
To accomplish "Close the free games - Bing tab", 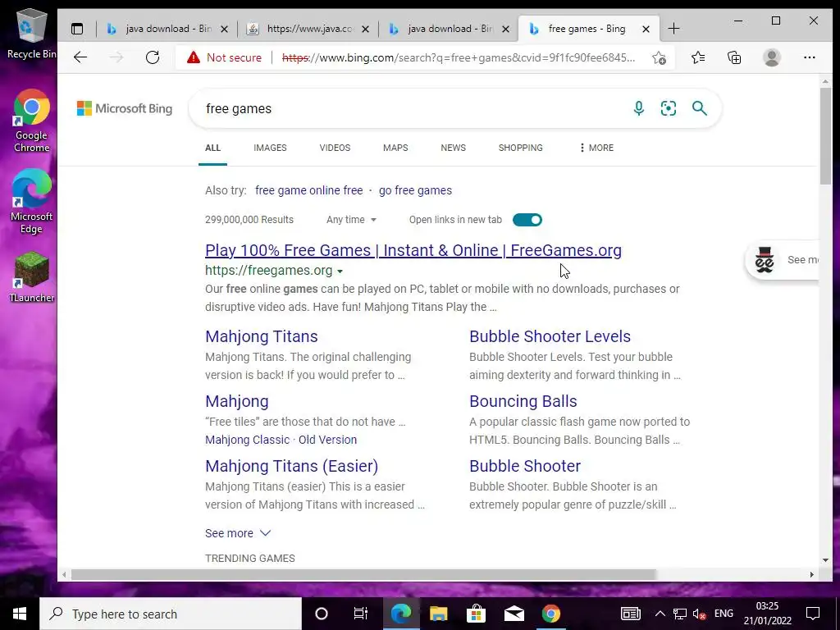I will pos(646,29).
